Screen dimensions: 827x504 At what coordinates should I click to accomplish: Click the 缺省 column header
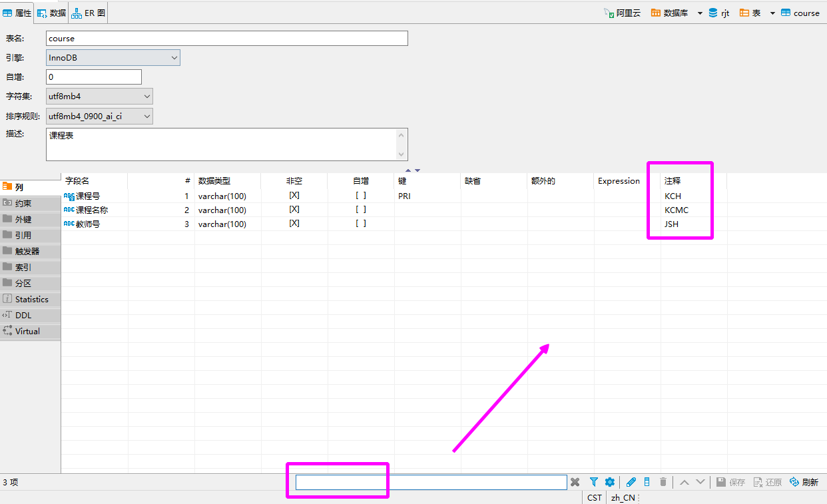[494, 180]
